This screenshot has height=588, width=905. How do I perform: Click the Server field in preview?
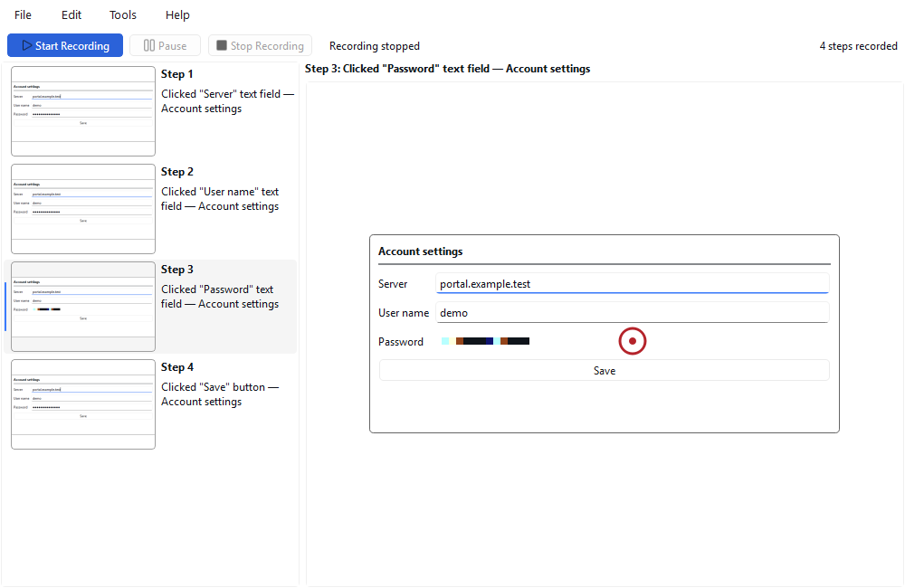[633, 283]
